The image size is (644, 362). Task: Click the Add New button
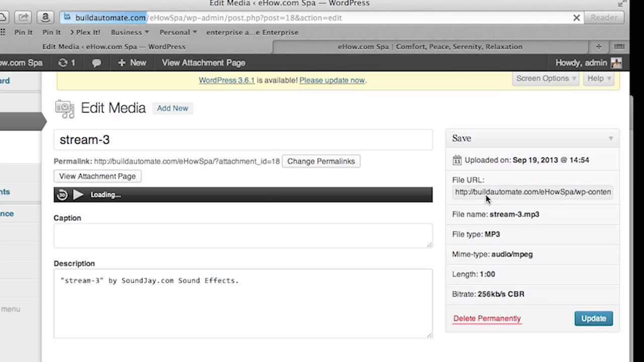173,108
